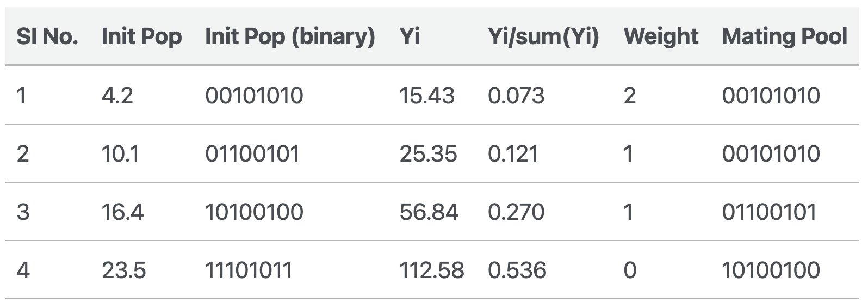Select the binary cell 10100100 in row 3

point(254,212)
